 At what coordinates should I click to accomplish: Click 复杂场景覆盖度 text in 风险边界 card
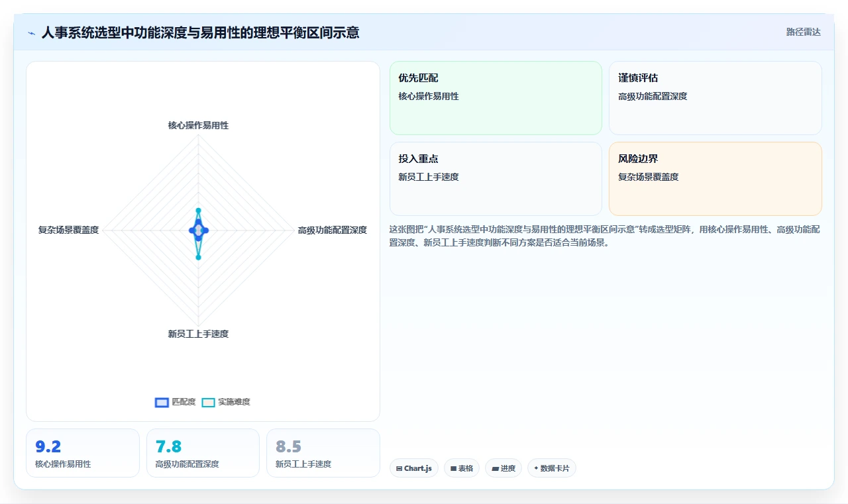pyautogui.click(x=648, y=177)
